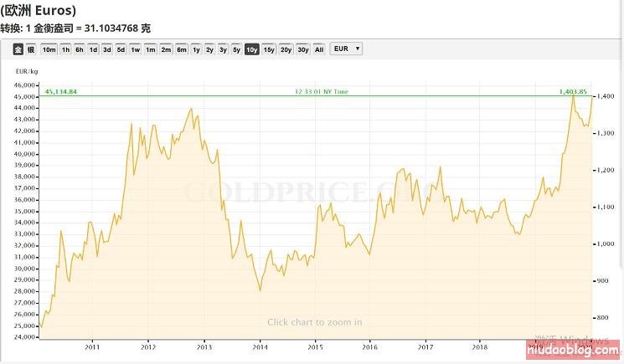Image resolution: width=624 pixels, height=364 pixels.
Task: Open the EUR currency dropdown
Action: tap(346, 49)
